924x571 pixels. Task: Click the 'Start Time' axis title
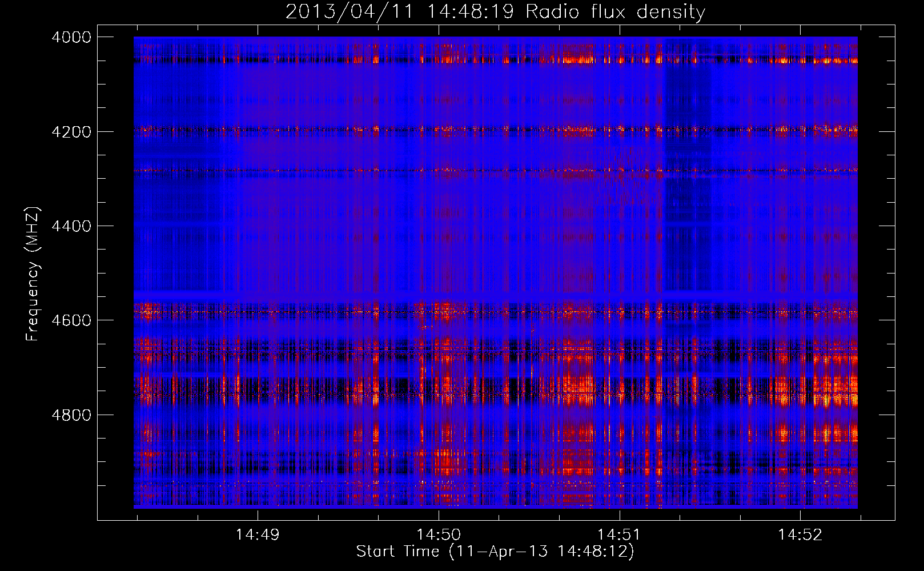coord(495,552)
